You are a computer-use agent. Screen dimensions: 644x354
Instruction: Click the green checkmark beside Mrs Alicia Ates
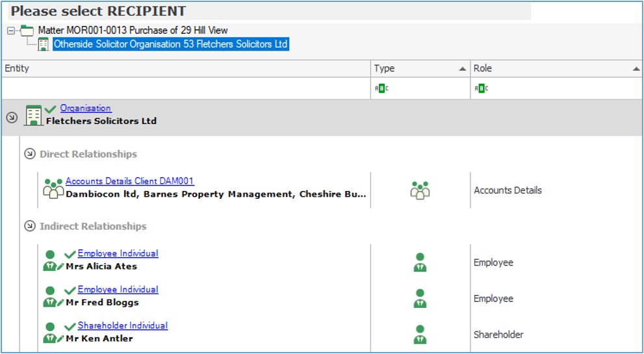tap(70, 254)
